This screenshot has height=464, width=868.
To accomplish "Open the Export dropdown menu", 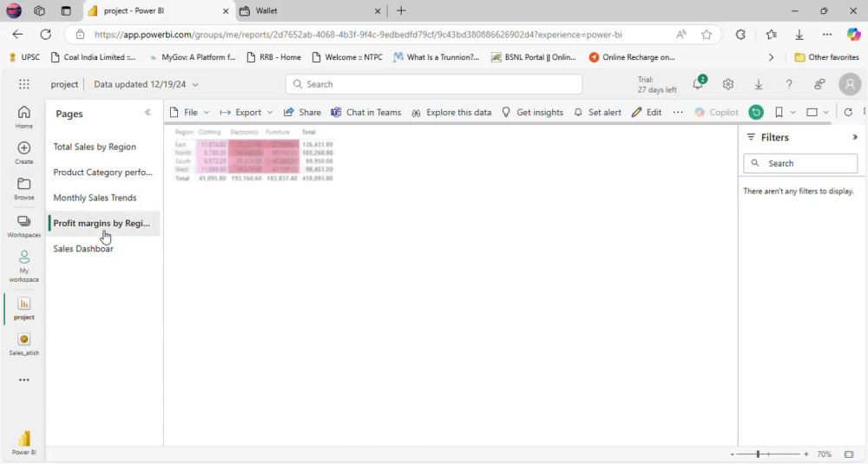I will (x=247, y=112).
